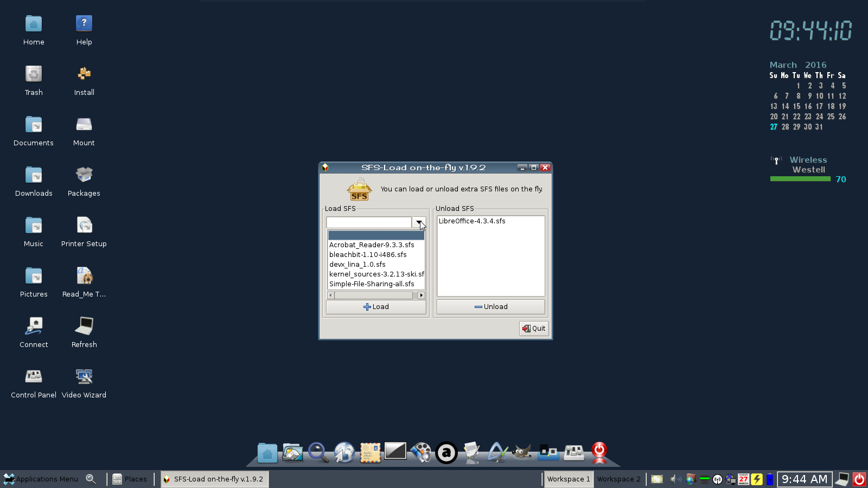Launch the GIMP dock icon
The width and height of the screenshot is (868, 488).
tap(522, 452)
